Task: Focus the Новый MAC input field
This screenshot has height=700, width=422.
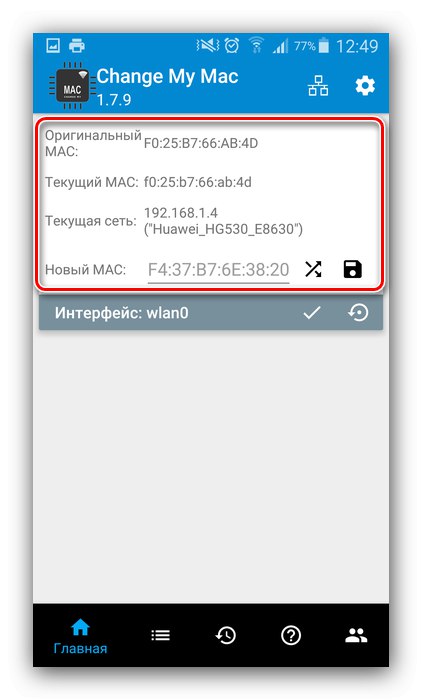Action: 218,270
